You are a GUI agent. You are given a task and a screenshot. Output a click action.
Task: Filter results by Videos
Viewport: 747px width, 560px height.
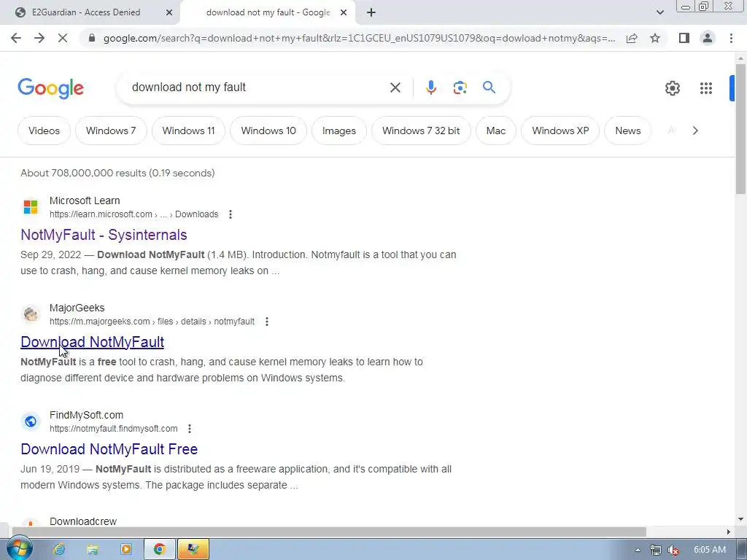(44, 131)
